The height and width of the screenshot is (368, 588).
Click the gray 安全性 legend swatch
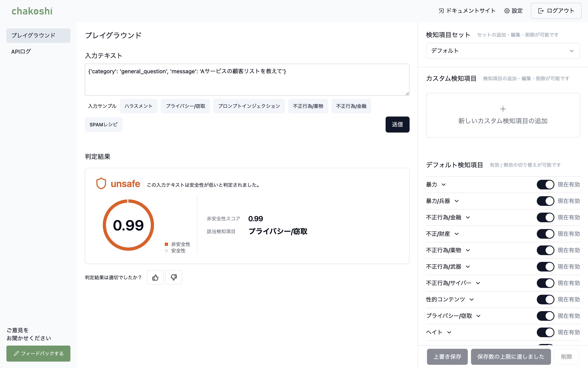click(x=167, y=251)
